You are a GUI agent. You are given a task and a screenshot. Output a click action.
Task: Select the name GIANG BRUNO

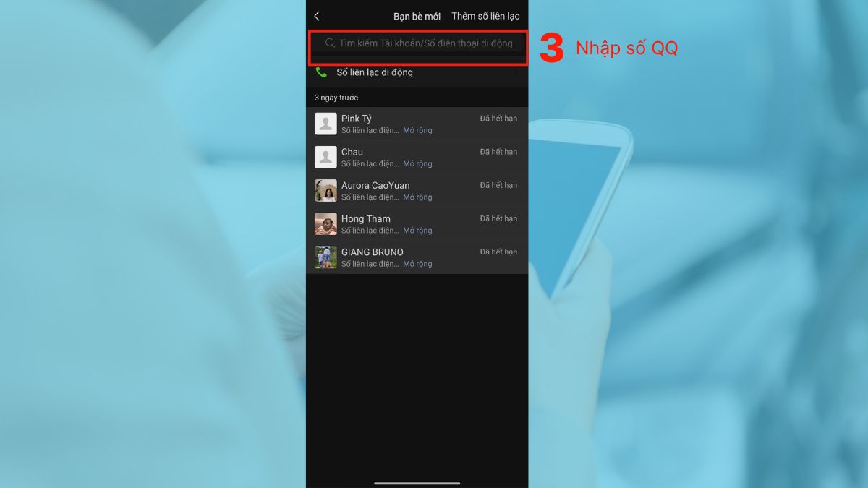click(x=373, y=252)
